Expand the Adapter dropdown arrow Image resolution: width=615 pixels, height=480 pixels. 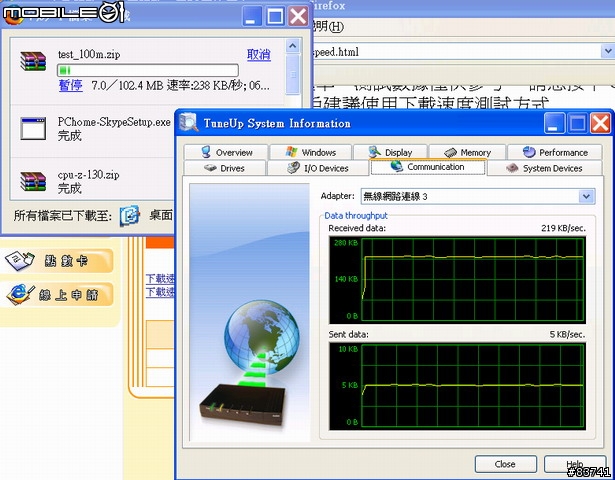(x=586, y=196)
